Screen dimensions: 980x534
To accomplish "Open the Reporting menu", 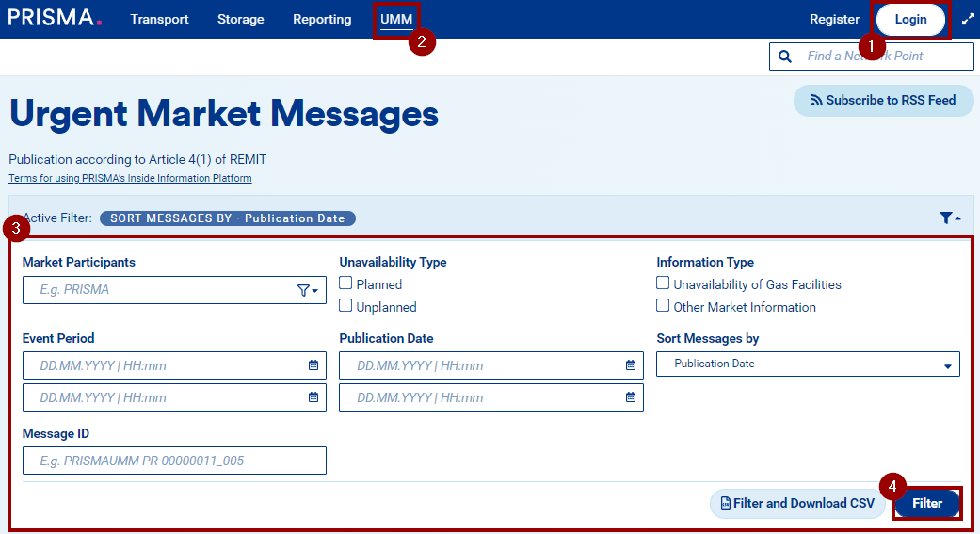I will click(322, 19).
